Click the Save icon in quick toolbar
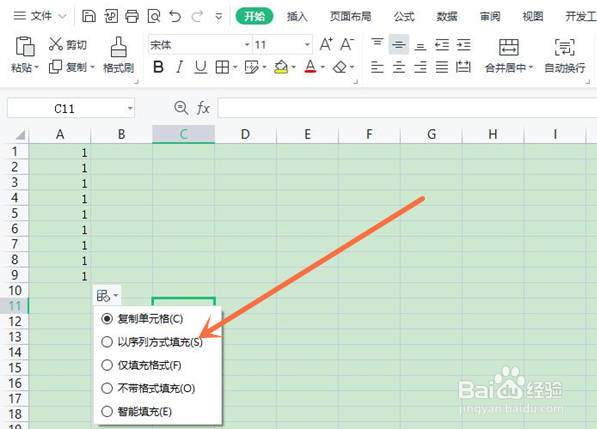This screenshot has width=597, height=429. [x=89, y=16]
